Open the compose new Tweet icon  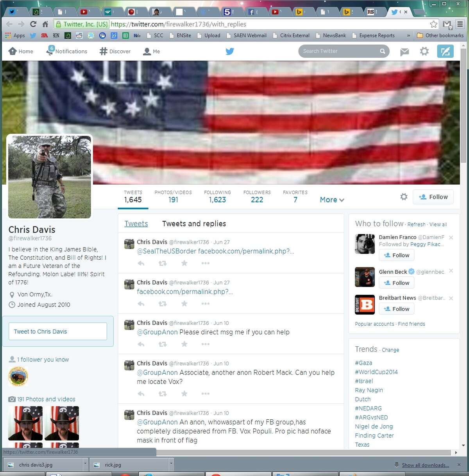point(445,51)
